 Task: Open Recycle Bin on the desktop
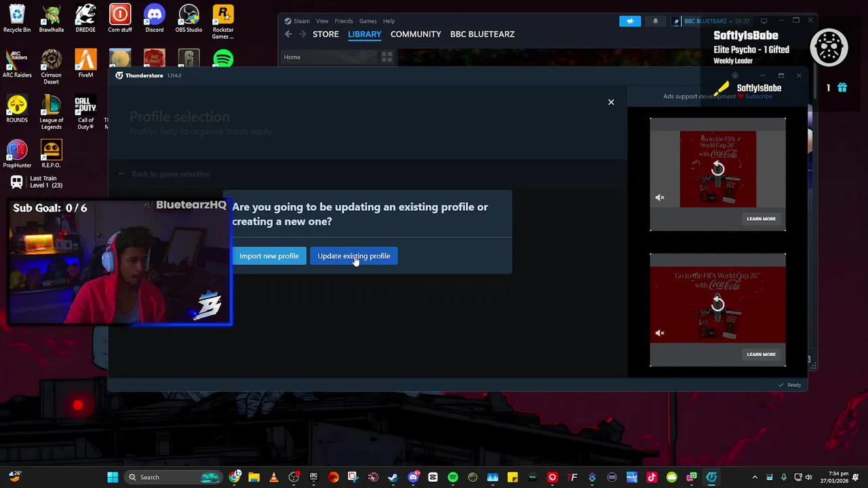[x=17, y=19]
